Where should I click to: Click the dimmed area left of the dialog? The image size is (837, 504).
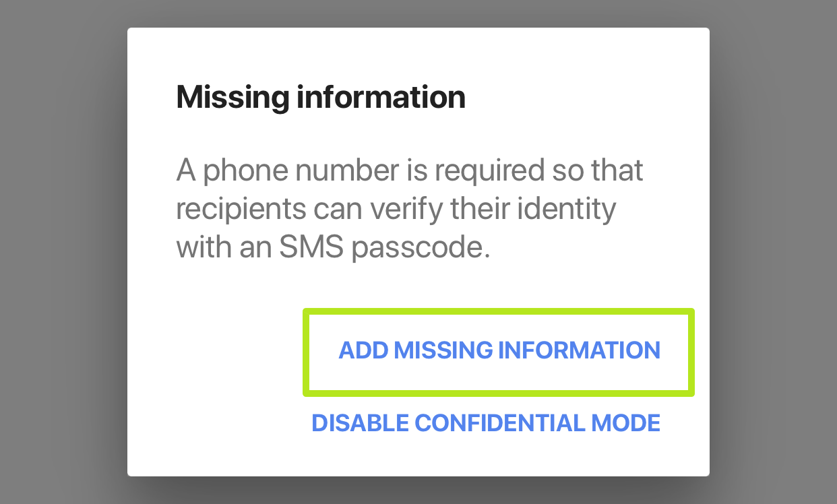pos(64,252)
